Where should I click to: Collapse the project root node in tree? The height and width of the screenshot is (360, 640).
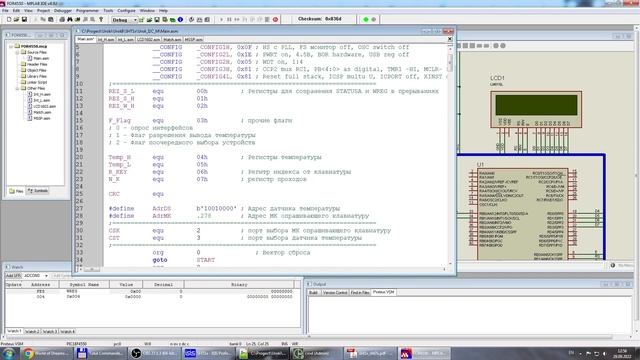click(x=11, y=47)
